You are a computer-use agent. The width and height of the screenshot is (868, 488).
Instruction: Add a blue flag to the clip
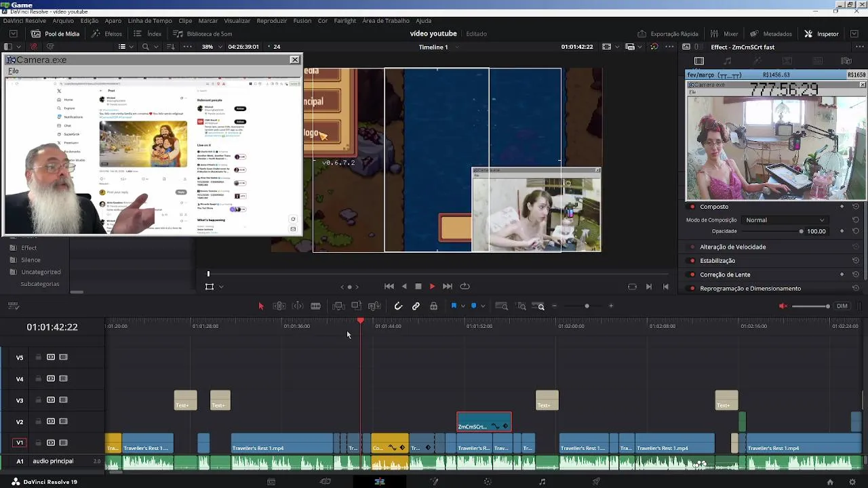[454, 306]
